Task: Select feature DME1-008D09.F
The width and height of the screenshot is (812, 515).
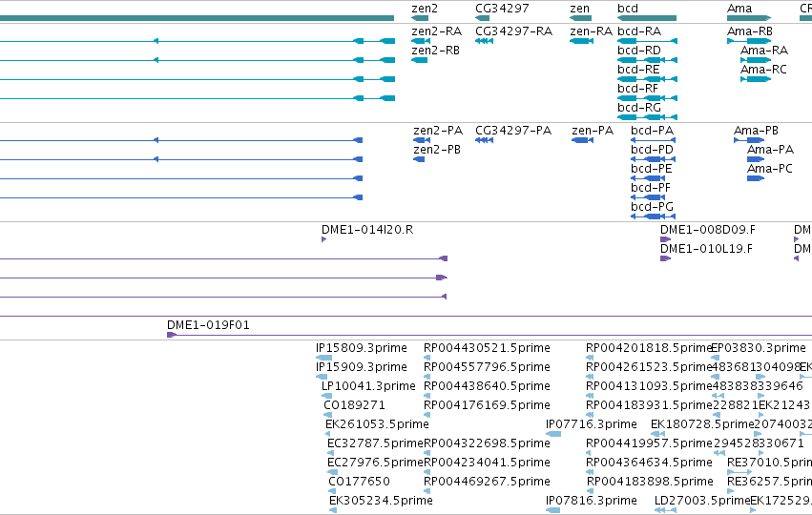Action: [x=707, y=231]
